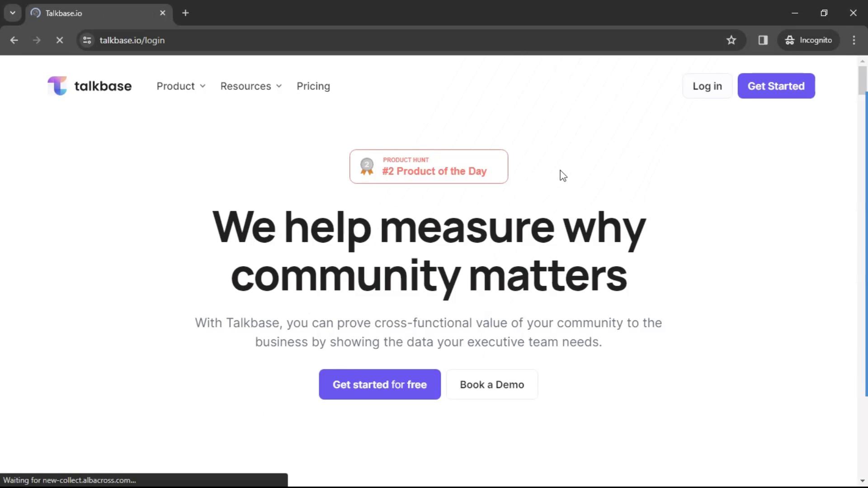Viewport: 868px width, 488px height.
Task: Click the browser profile Incognito icon
Action: (x=791, y=41)
